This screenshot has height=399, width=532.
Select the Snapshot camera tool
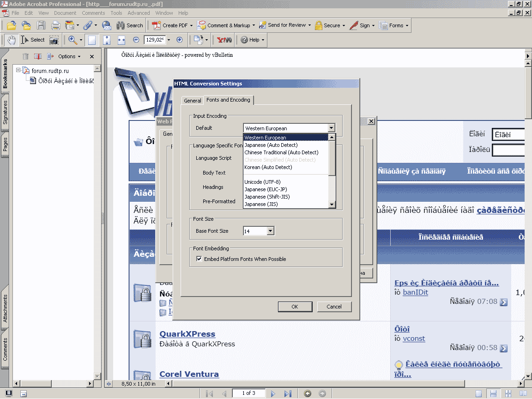pos(54,40)
